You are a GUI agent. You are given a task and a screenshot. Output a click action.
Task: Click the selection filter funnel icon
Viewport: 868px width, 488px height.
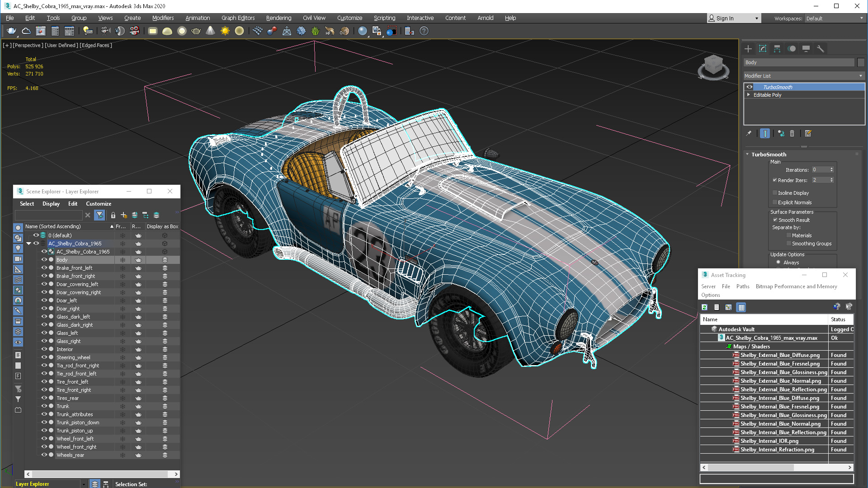[100, 215]
